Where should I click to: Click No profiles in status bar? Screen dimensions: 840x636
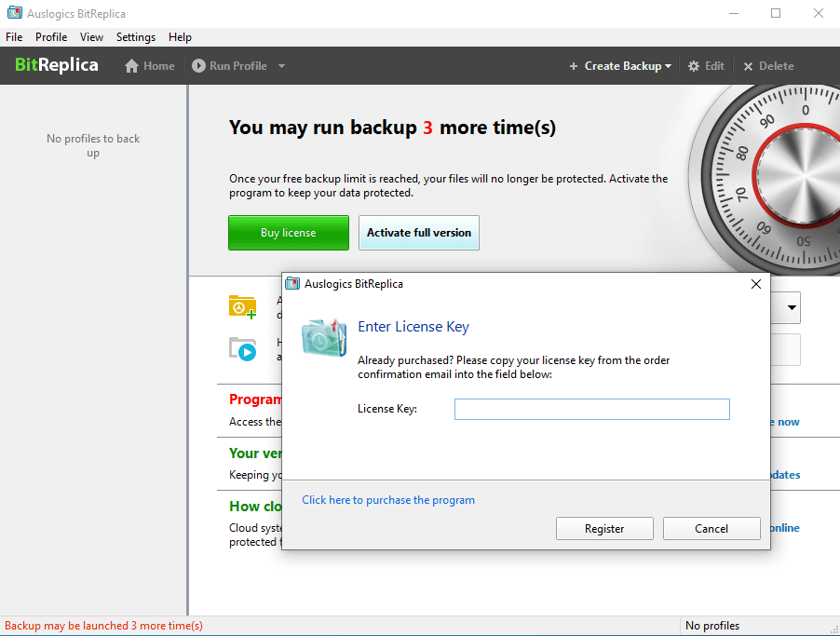712,625
